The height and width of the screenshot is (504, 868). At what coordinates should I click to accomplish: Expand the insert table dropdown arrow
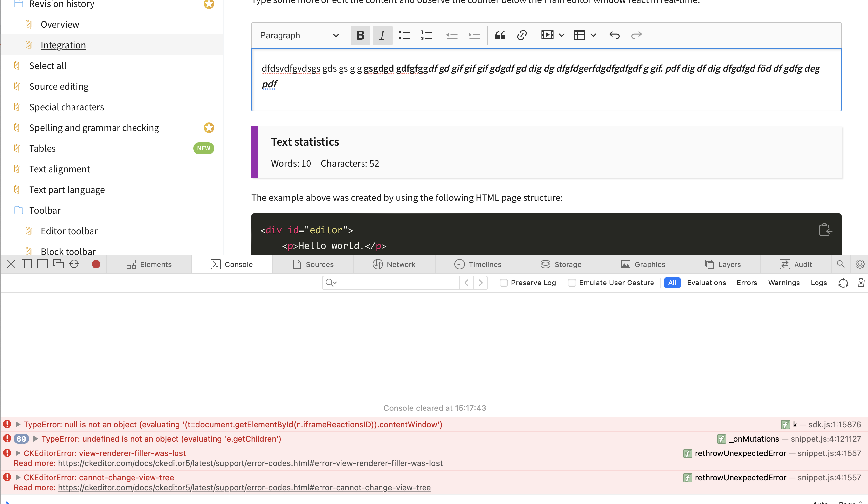(x=593, y=35)
